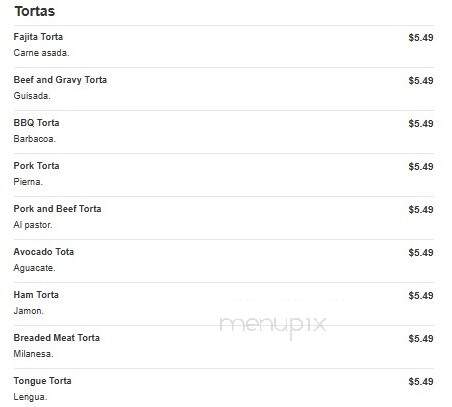This screenshot has width=452, height=407.
Task: Click the Tortas section heading
Action: coord(35,11)
